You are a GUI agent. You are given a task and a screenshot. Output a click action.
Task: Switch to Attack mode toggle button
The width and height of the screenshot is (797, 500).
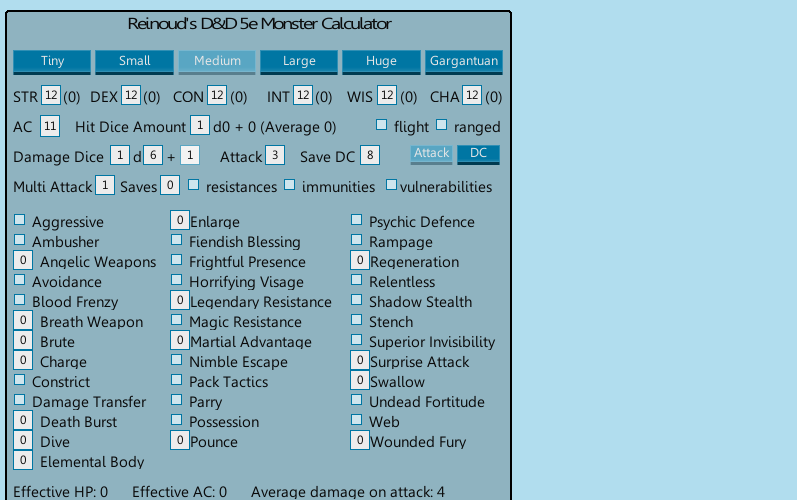point(431,154)
